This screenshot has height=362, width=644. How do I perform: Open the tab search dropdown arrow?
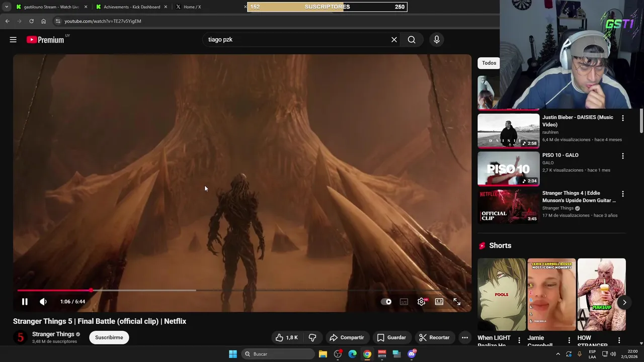[x=7, y=7]
